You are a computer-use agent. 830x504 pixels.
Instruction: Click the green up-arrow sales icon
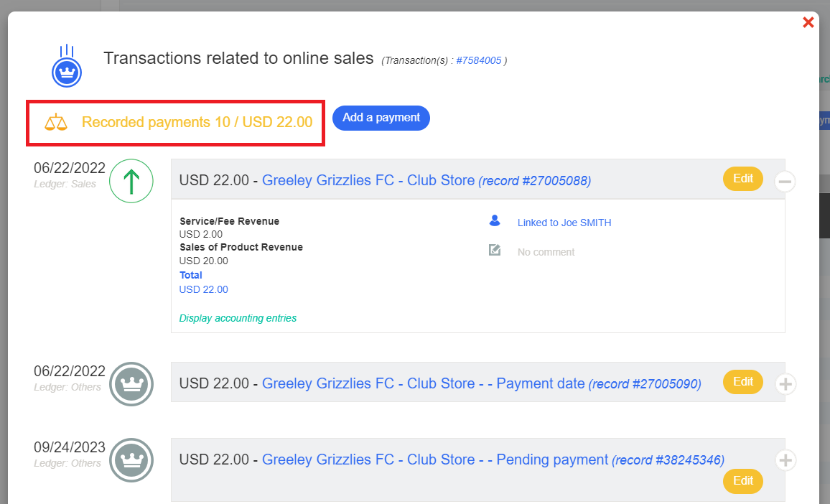[x=131, y=182]
